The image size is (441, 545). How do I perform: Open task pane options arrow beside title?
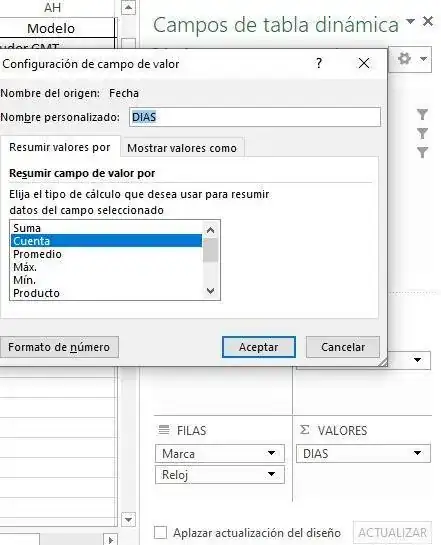click(x=410, y=21)
